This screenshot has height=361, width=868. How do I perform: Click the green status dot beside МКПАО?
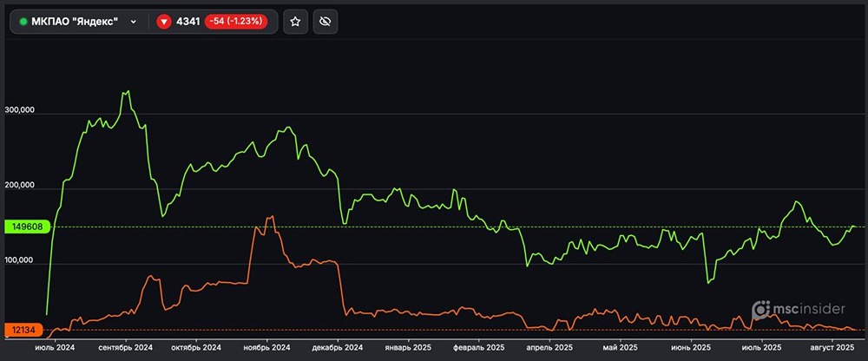(23, 22)
